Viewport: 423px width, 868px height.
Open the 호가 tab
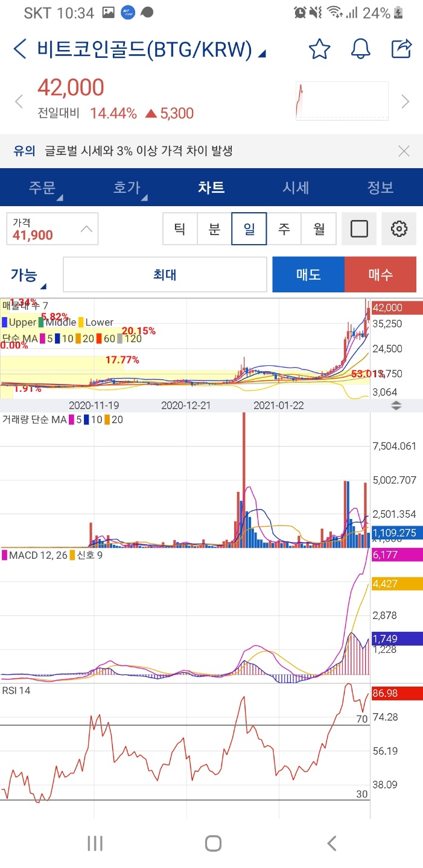128,187
